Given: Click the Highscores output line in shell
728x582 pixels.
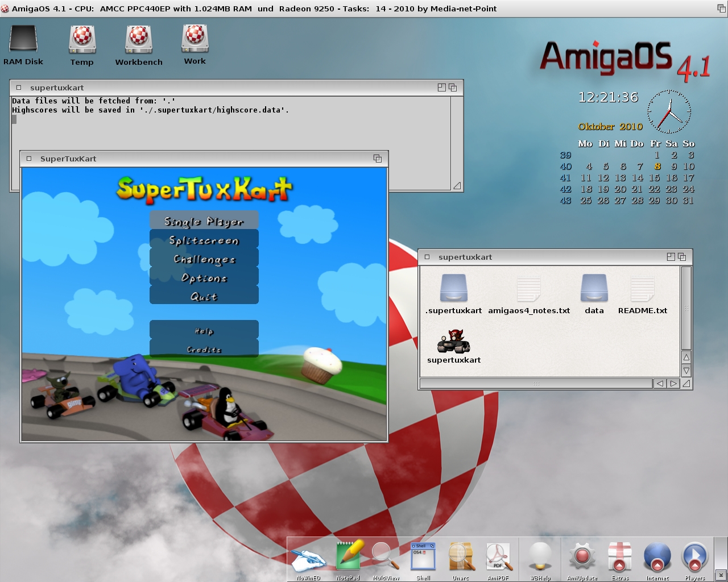Looking at the screenshot, I should 151,110.
